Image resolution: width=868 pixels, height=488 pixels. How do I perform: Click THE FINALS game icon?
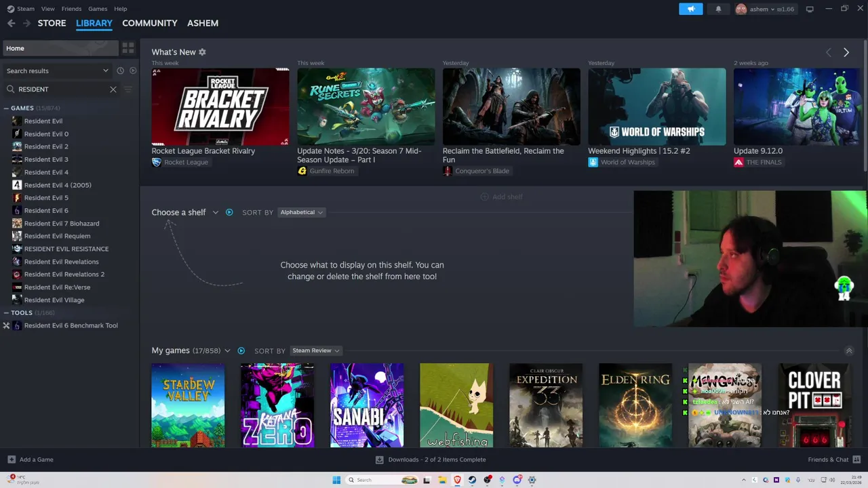tap(738, 162)
